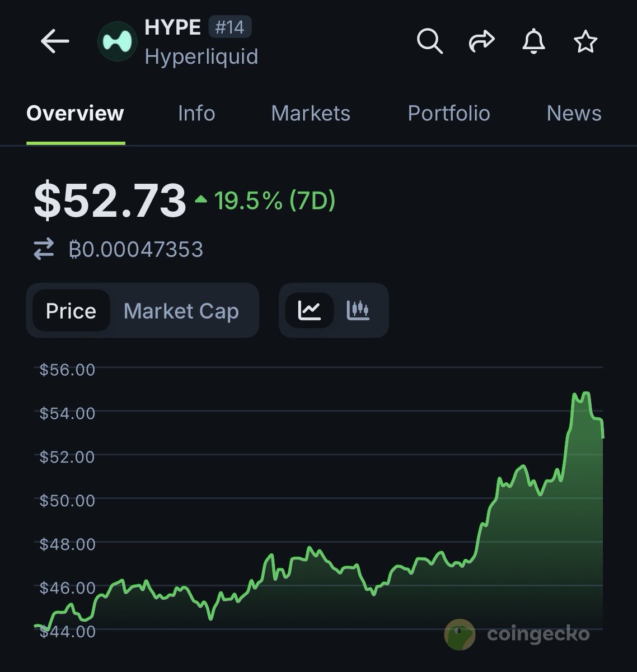Select the Price chart option
Viewport: 637px width, 672px height.
(71, 310)
